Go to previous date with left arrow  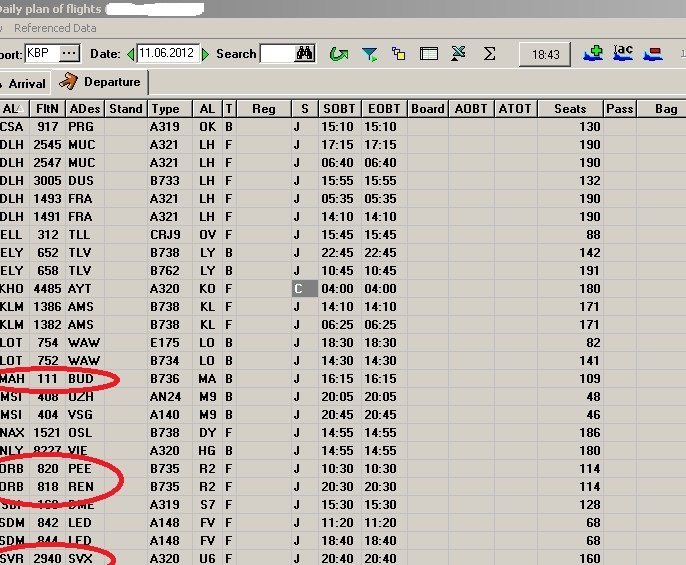(x=131, y=54)
